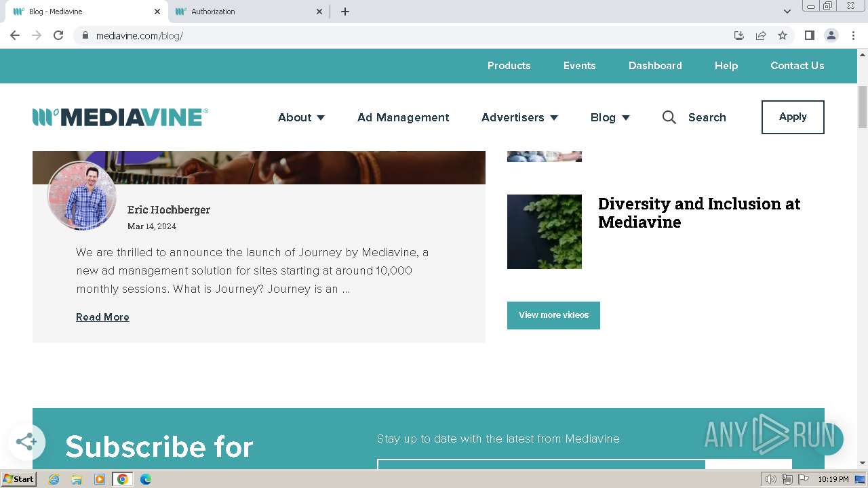Click Read More on Journey post
This screenshot has height=488, width=868.
pos(102,317)
